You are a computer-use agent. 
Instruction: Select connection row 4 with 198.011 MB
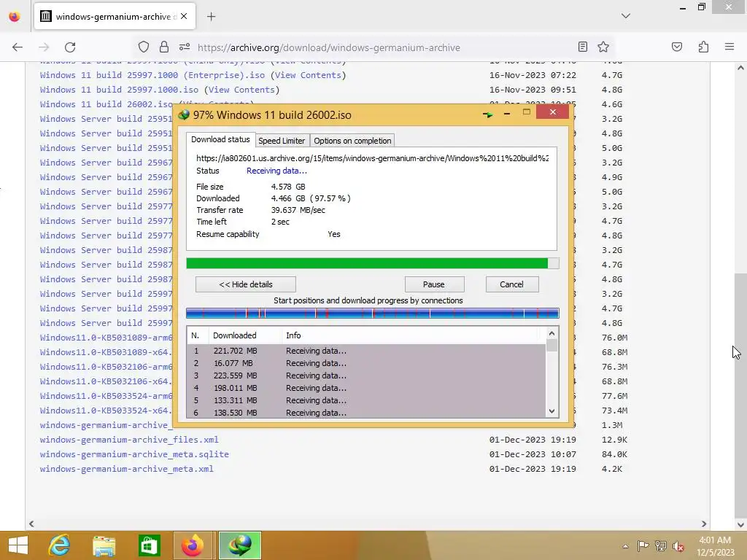(x=366, y=388)
